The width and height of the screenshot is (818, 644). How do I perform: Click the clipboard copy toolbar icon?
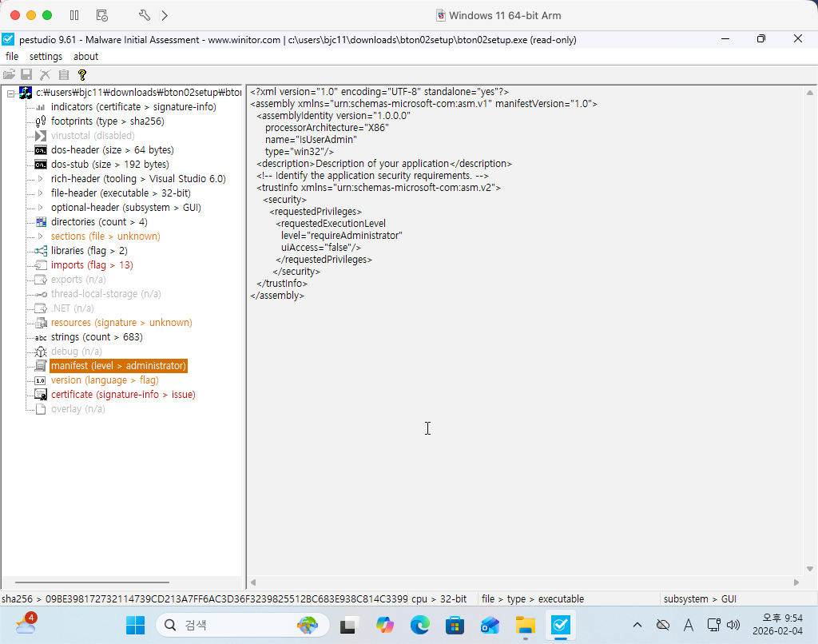(x=63, y=74)
